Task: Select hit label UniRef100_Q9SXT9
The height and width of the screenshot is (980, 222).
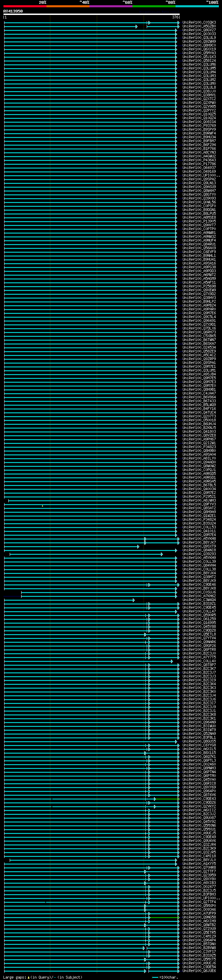Action: (199, 546)
